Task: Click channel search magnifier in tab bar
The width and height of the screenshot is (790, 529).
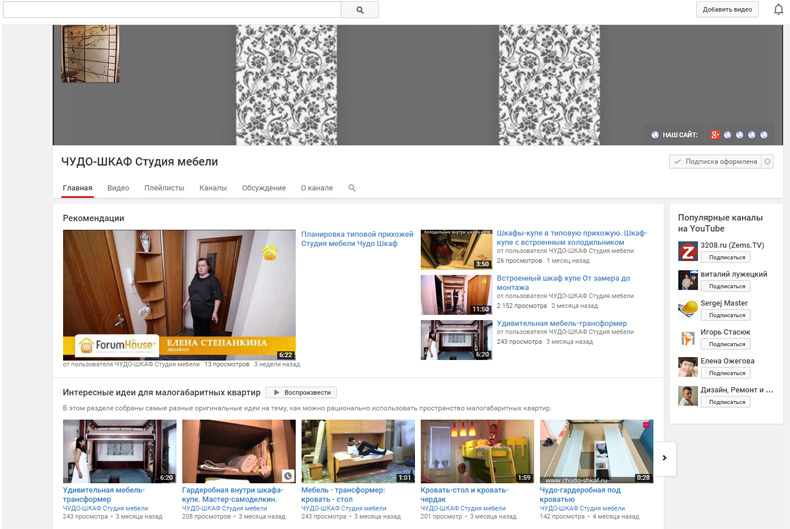Action: [x=352, y=188]
